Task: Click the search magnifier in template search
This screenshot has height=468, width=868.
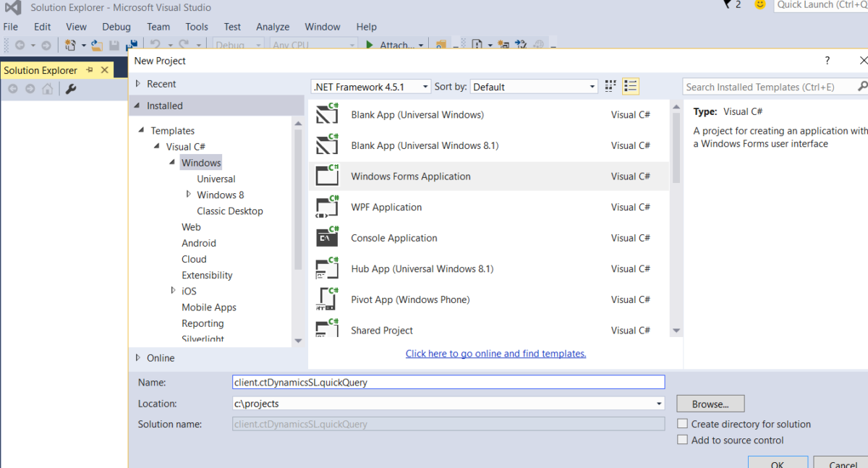Action: pos(862,86)
